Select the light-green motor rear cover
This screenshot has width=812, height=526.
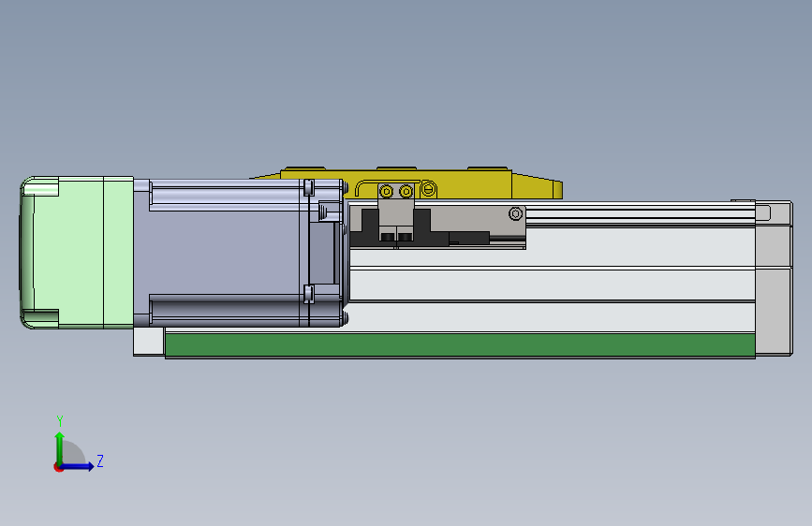[x=77, y=252]
